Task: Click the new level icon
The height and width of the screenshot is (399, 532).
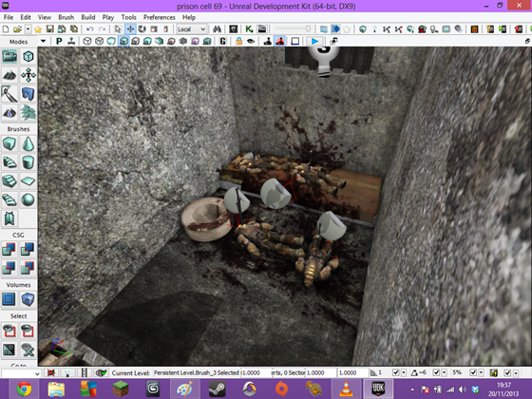Action: (6, 29)
